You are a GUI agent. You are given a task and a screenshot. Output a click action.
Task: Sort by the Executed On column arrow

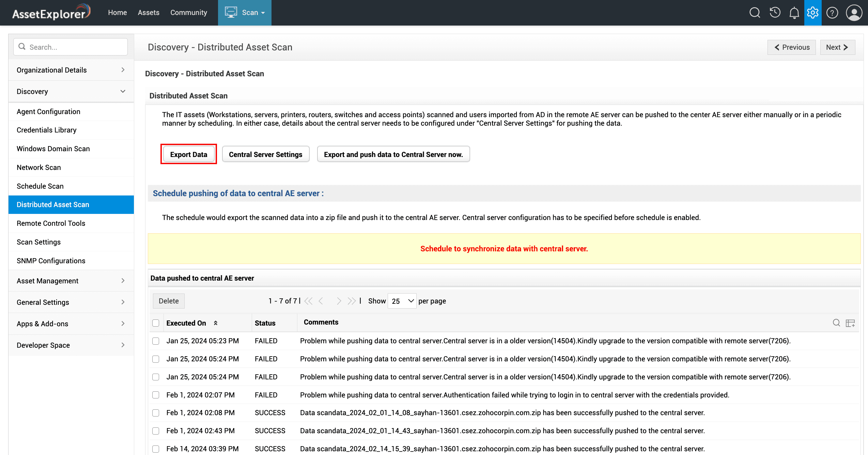click(216, 323)
